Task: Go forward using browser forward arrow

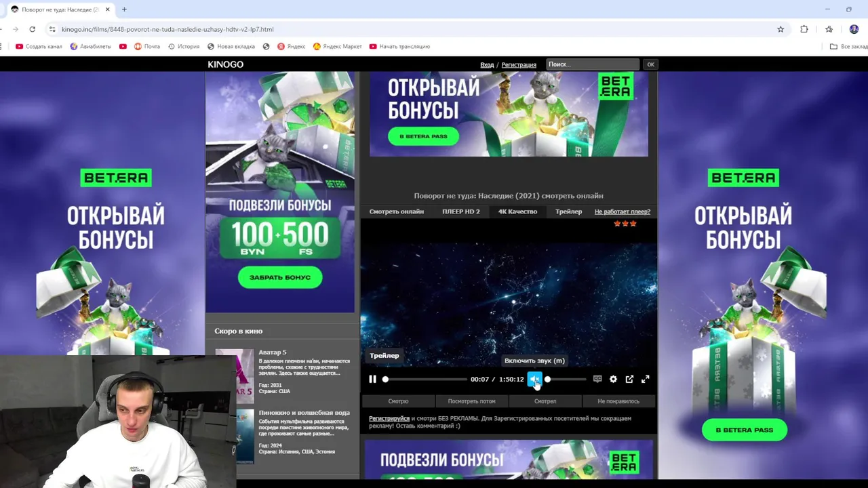Action: click(x=15, y=29)
